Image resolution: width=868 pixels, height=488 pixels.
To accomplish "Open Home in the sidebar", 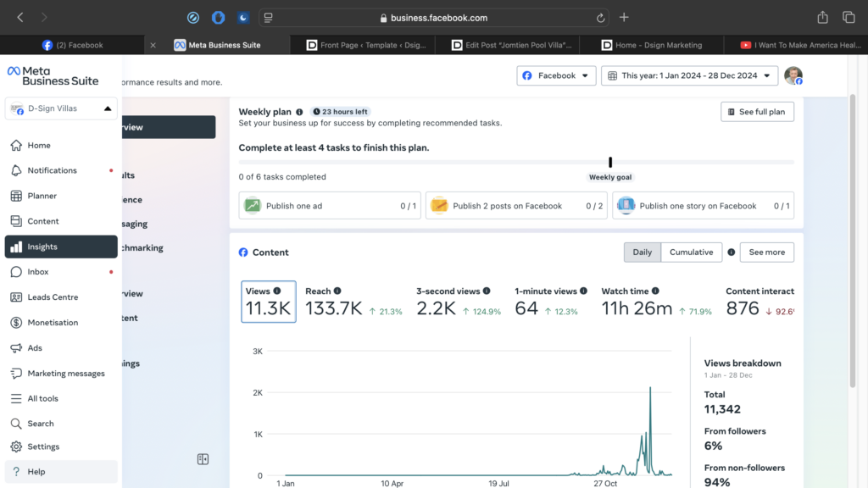I will point(61,146).
